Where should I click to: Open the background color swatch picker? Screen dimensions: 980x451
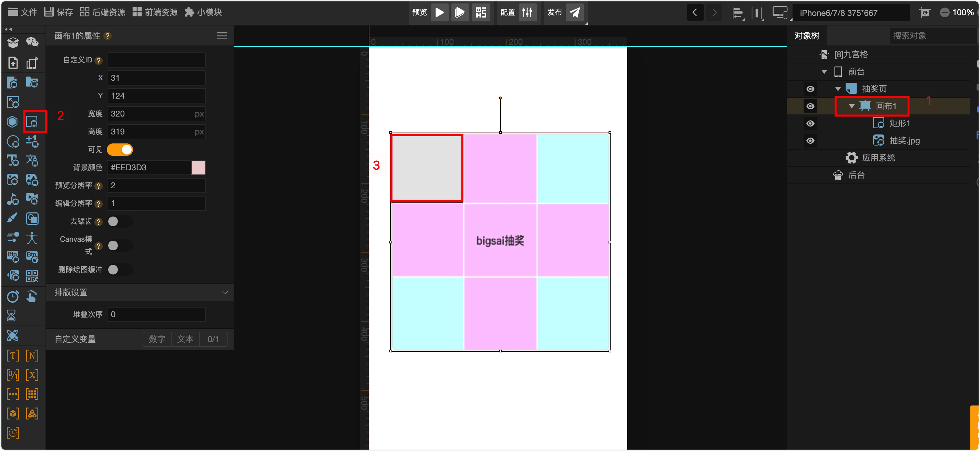click(198, 168)
